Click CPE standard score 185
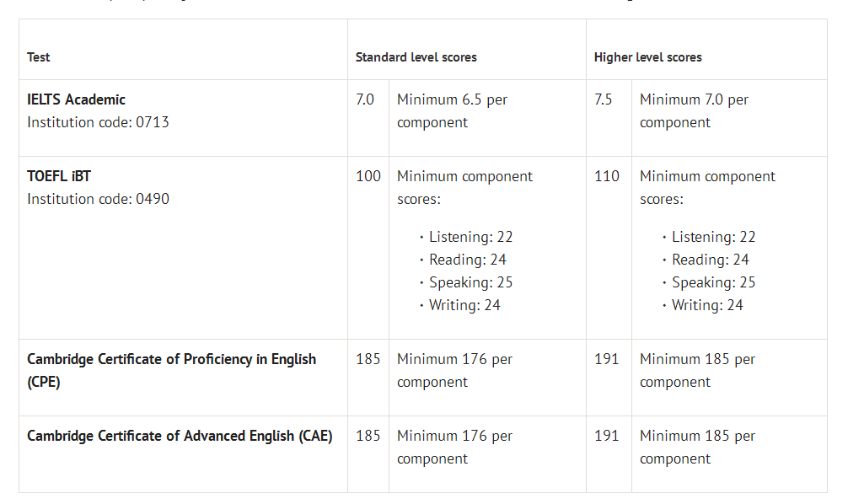The image size is (848, 504). pyautogui.click(x=368, y=359)
